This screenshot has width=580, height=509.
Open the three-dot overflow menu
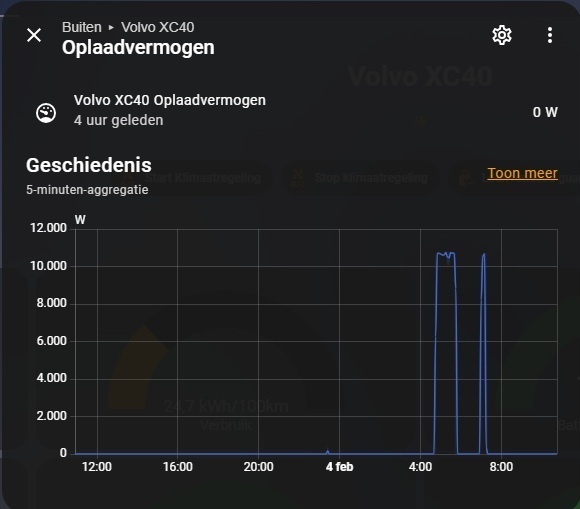coord(550,35)
